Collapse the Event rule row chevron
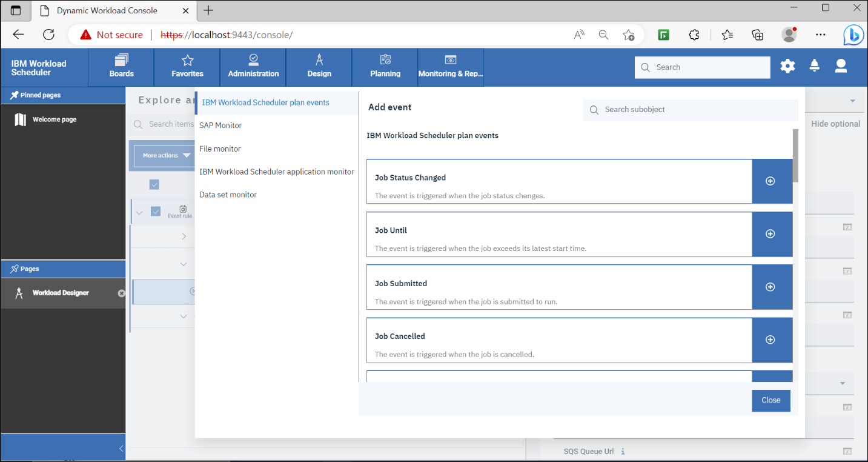Image resolution: width=868 pixels, height=462 pixels. pos(139,212)
